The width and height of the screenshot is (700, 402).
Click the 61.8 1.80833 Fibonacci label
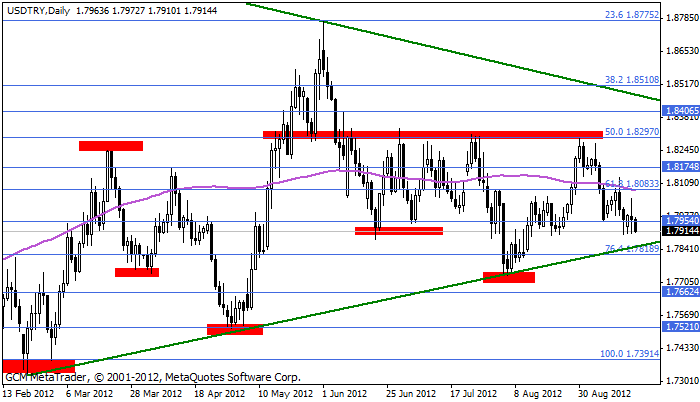coord(632,184)
